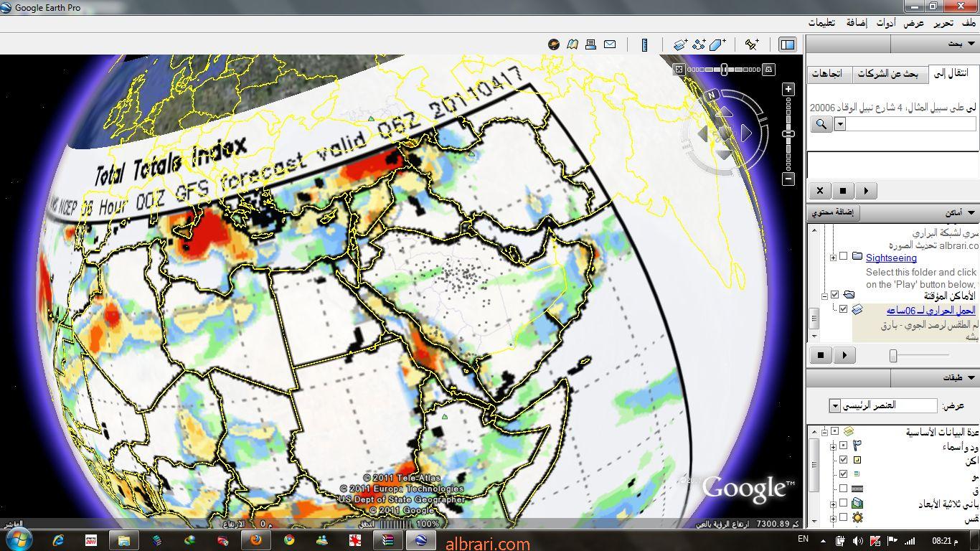Open Chrome from the taskbar
Image resolution: width=980 pixels, height=551 pixels.
click(289, 540)
